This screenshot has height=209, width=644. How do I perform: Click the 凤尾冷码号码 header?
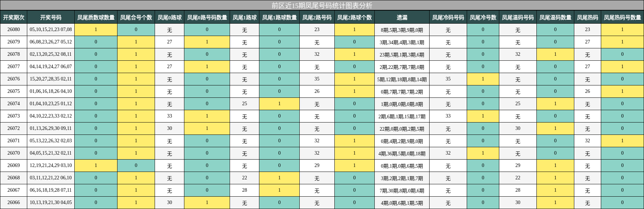(448, 17)
